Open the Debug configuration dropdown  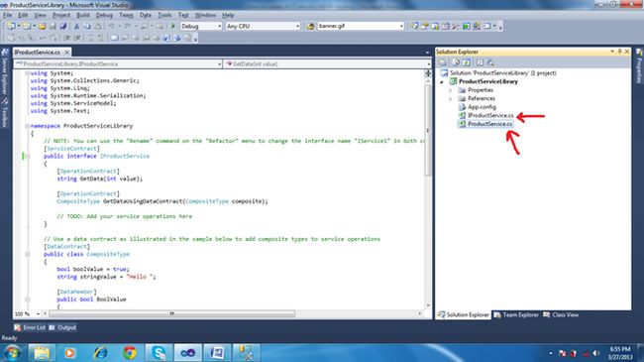pyautogui.click(x=219, y=26)
